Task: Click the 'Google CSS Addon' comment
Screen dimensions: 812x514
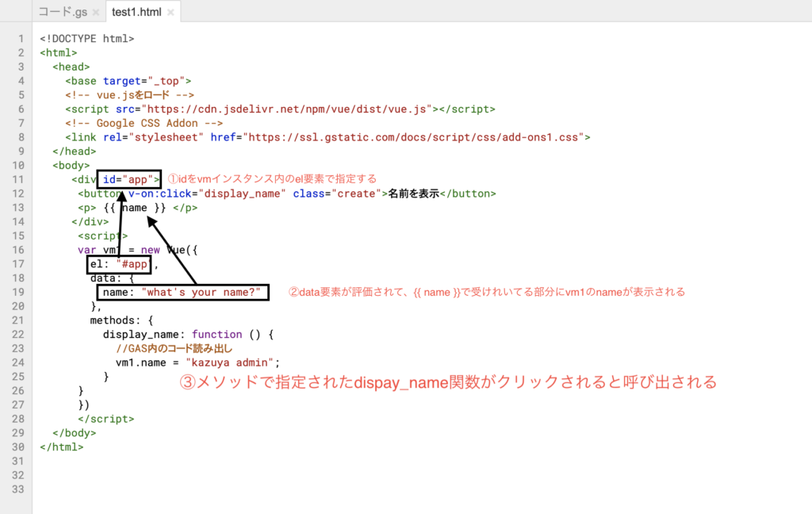Action: tap(144, 123)
